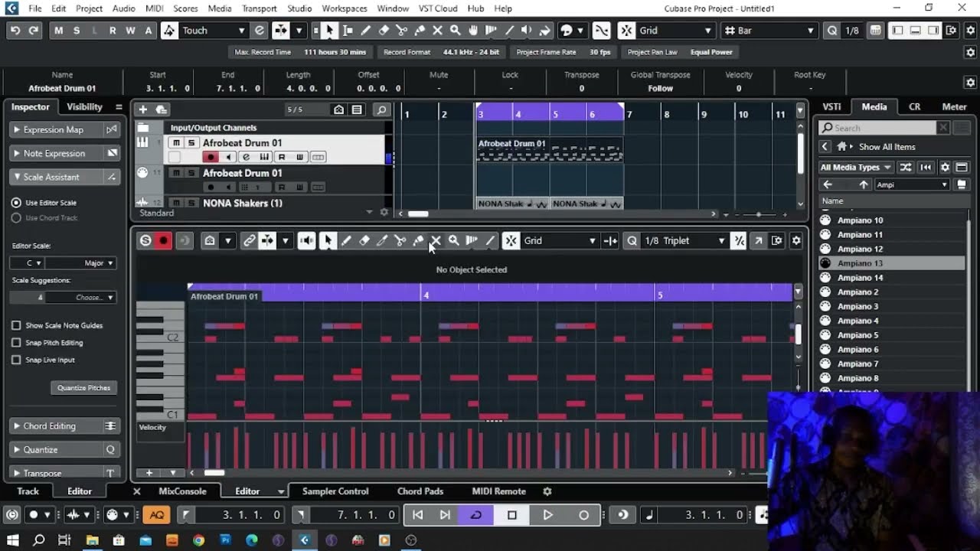This screenshot has width=980, height=551.
Task: Click the Go to Right Locator transport button
Action: tap(445, 515)
